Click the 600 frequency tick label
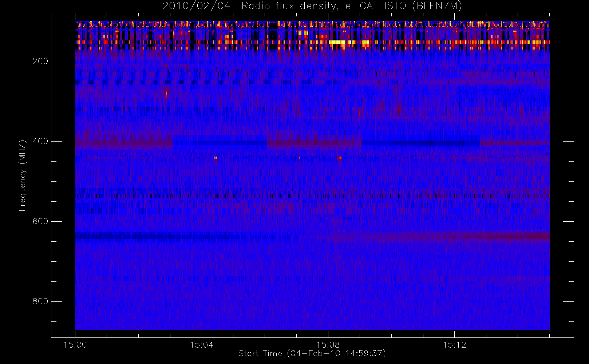This screenshot has height=364, width=589. 40,221
